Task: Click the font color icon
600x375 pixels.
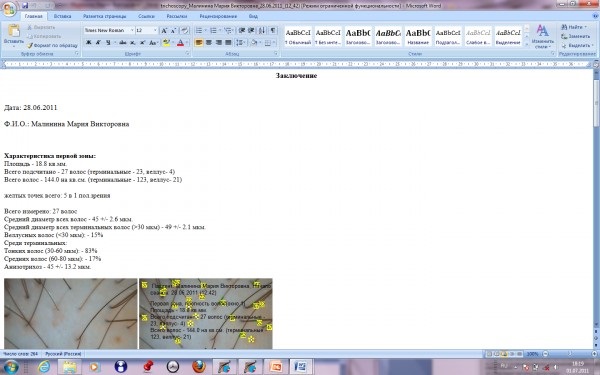Action: pyautogui.click(x=180, y=42)
